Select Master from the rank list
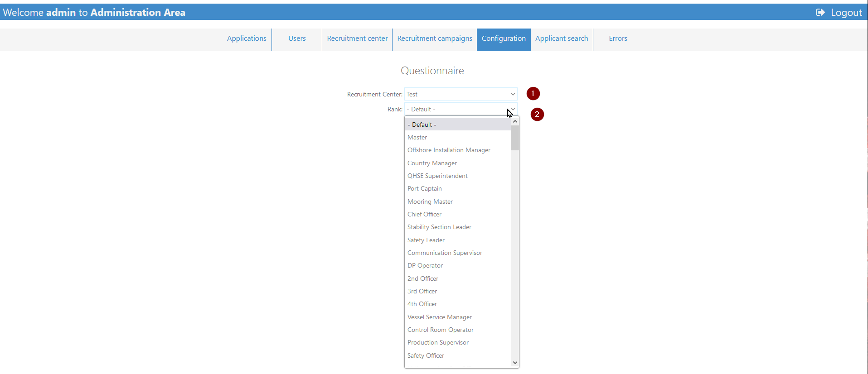 pyautogui.click(x=458, y=137)
